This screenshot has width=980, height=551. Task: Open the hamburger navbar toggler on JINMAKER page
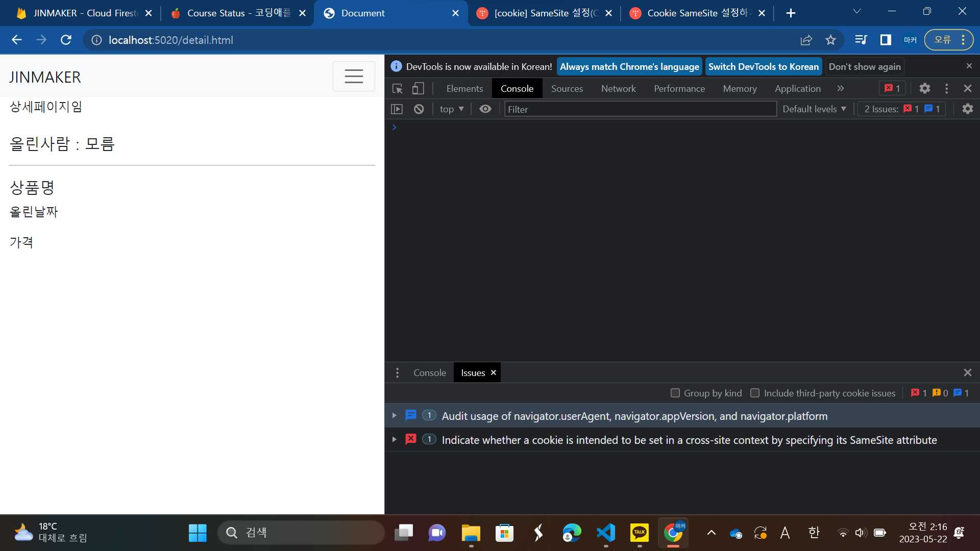point(354,77)
